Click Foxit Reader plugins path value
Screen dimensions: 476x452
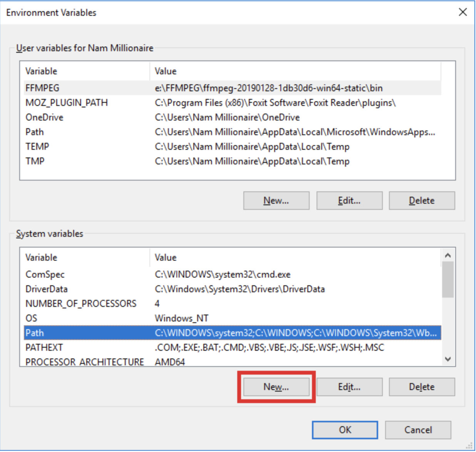click(x=275, y=103)
